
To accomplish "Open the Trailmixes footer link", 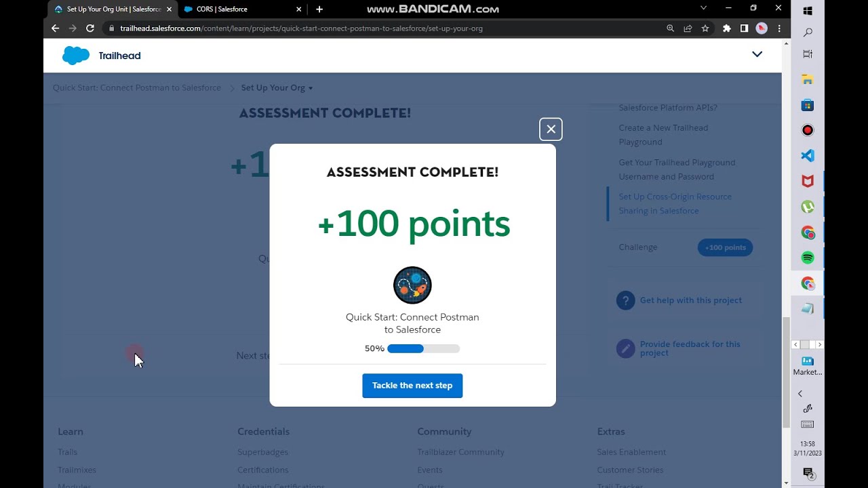I will pos(77,470).
